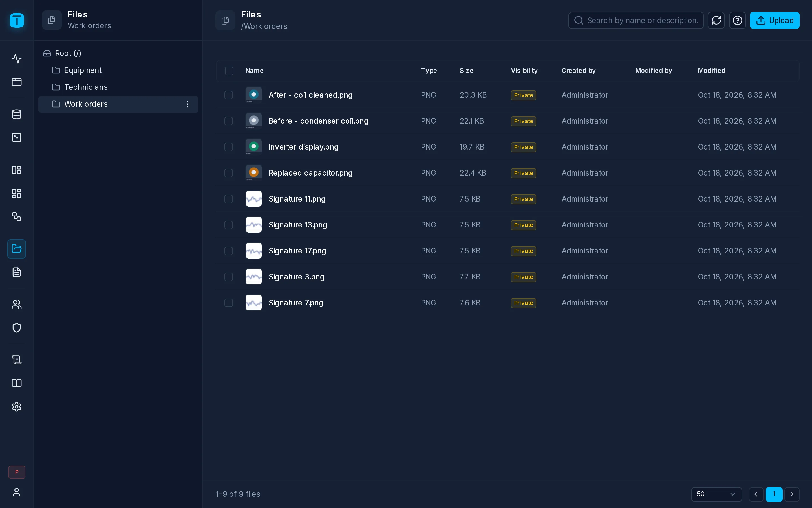Check the box for Signature 11.png
Viewport: 812px width, 508px height.
click(228, 199)
